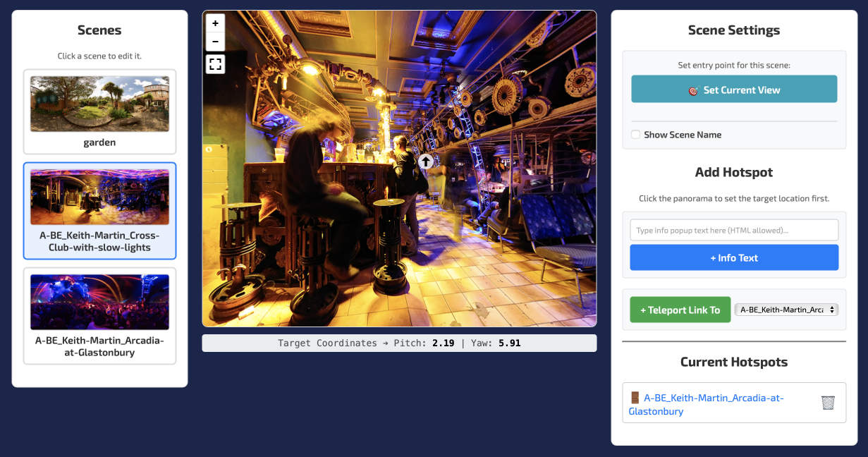This screenshot has height=457, width=868.
Task: Click the arrow hotspot in the panorama
Action: pyautogui.click(x=425, y=162)
